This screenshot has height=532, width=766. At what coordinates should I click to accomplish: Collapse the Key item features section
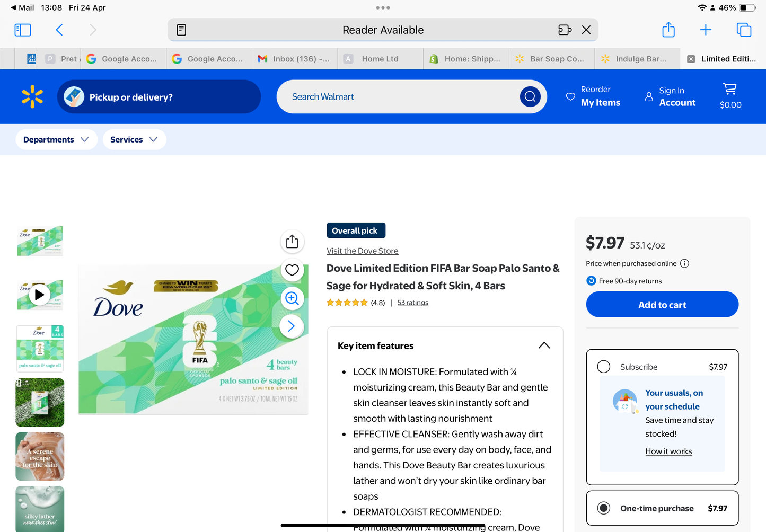click(x=544, y=345)
